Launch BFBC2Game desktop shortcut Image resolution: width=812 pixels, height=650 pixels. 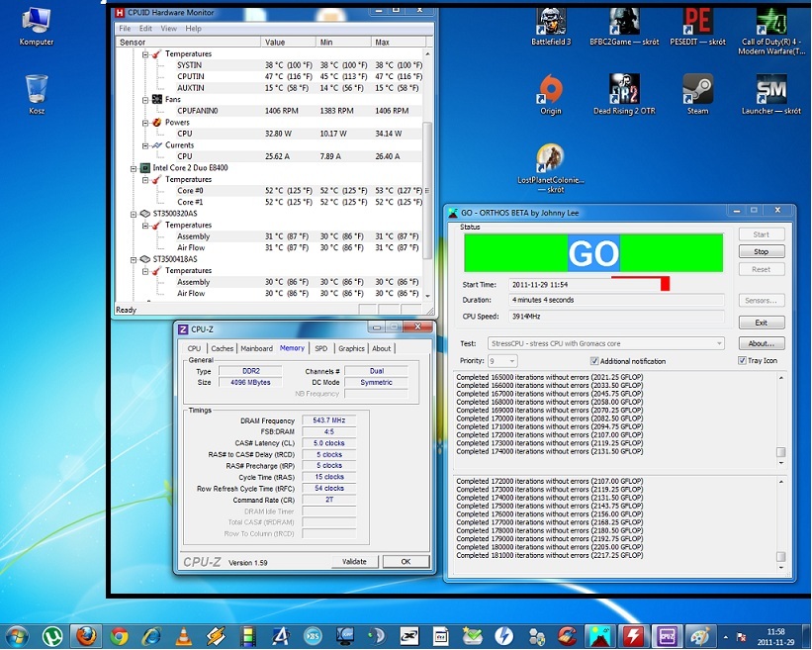pos(624,27)
